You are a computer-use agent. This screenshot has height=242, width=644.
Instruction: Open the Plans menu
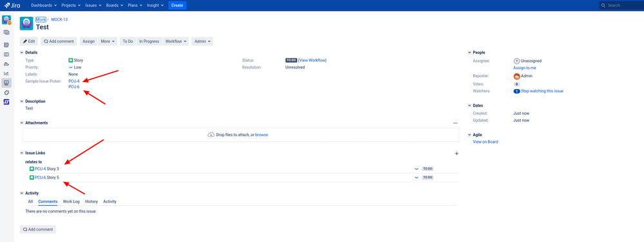coord(135,5)
